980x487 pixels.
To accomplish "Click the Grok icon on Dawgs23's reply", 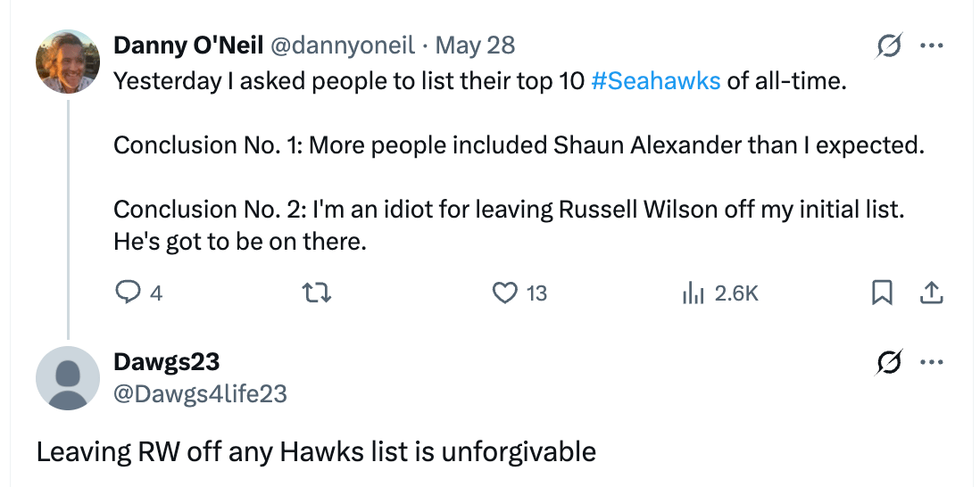I will pyautogui.click(x=889, y=363).
